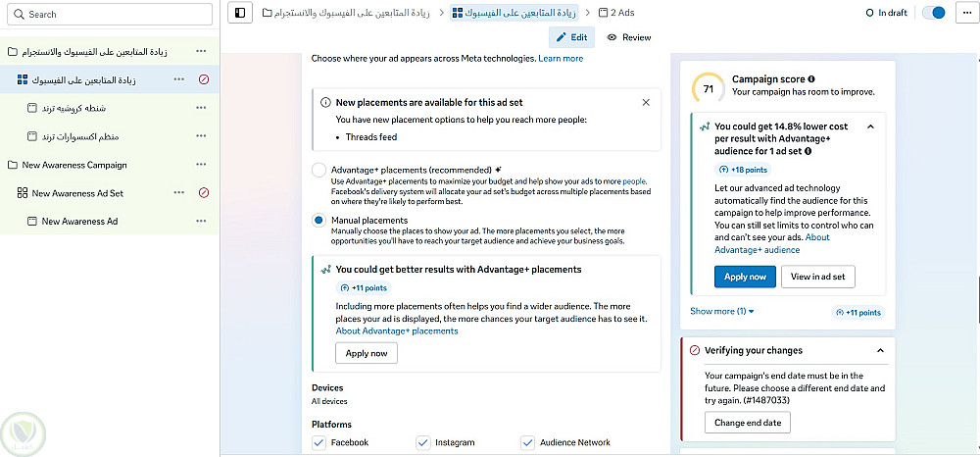This screenshot has width=980, height=457.
Task: Click the All devices value under Devices
Action: [329, 401]
